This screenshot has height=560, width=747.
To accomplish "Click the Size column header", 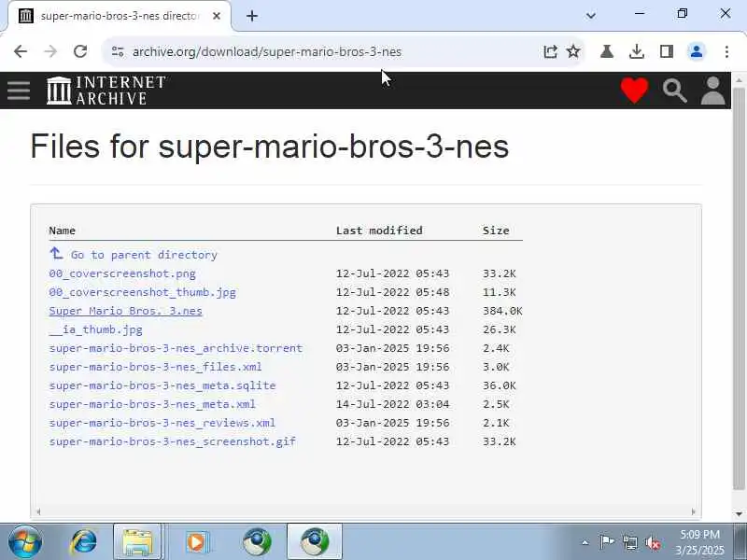I will 496,231.
